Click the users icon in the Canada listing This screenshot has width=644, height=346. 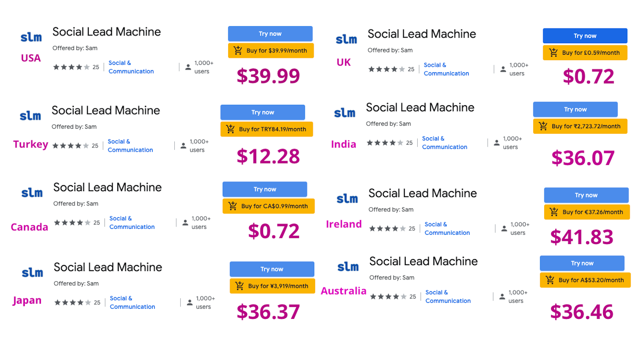tap(185, 223)
